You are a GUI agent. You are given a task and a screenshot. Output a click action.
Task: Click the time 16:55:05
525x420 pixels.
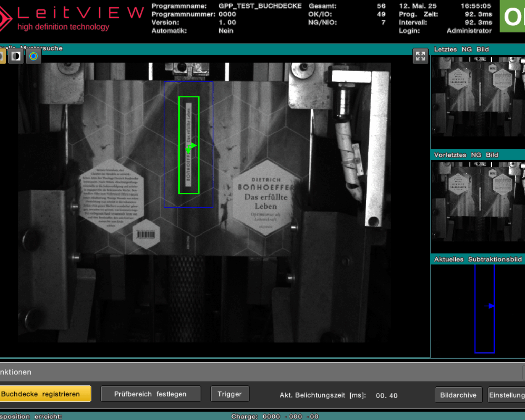click(476, 6)
